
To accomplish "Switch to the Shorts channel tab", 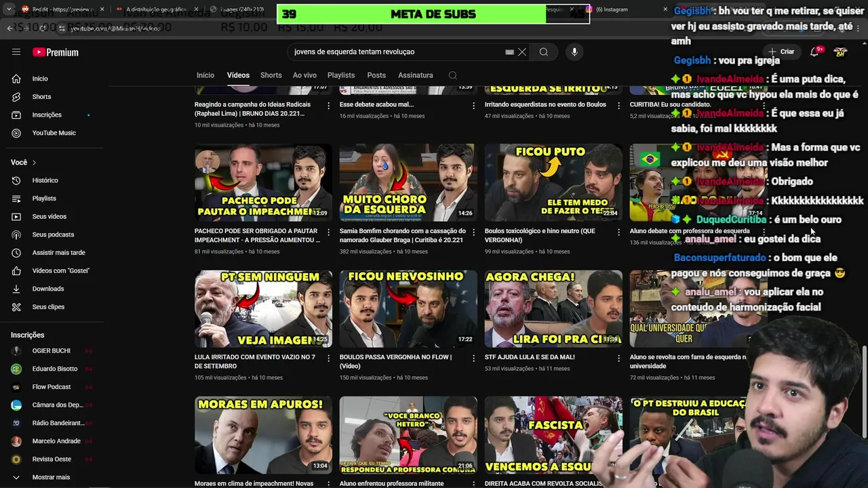I will tap(271, 75).
